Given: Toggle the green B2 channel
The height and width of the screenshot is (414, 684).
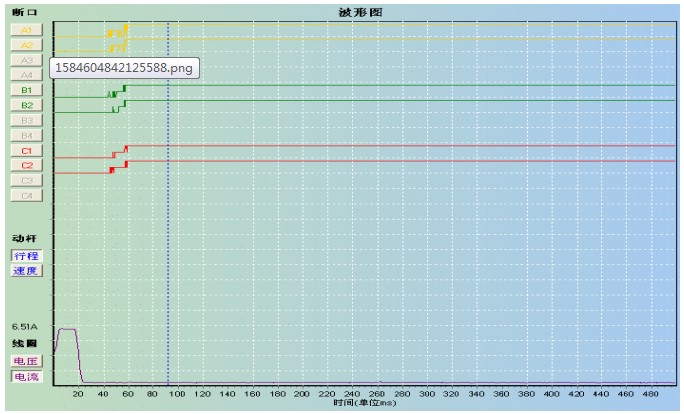Looking at the screenshot, I should point(26,105).
